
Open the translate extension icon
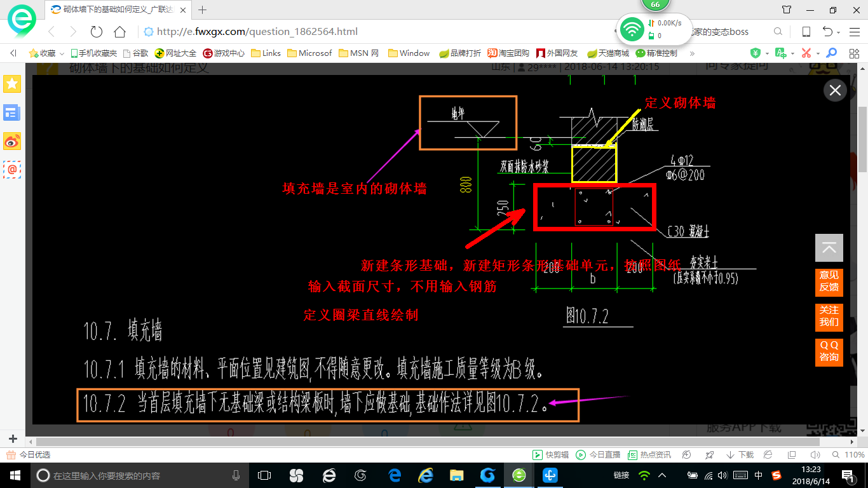[x=780, y=53]
